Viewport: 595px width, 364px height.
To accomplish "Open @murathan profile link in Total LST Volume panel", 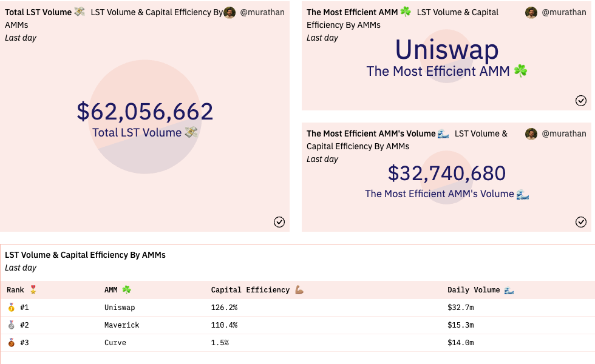I will point(262,12).
